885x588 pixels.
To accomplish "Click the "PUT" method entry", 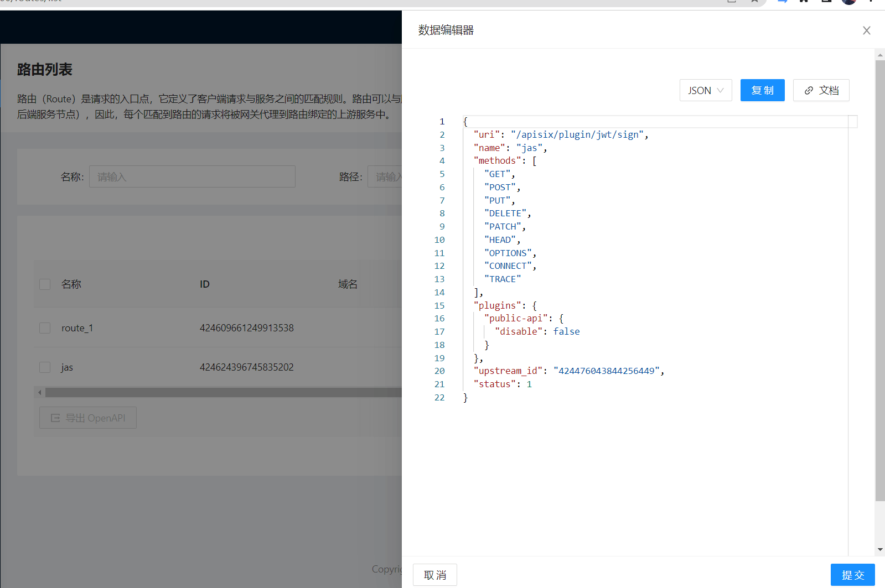I will [x=500, y=200].
